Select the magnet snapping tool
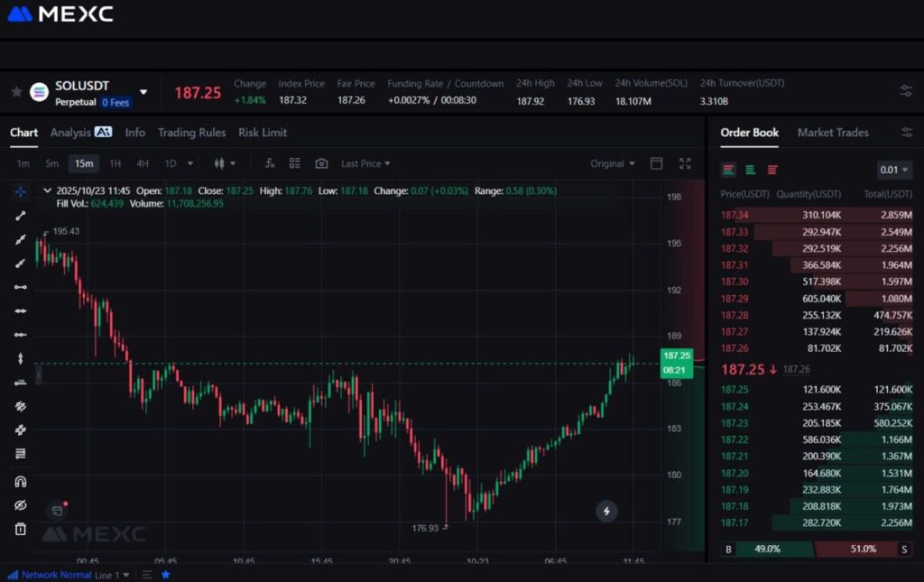This screenshot has height=582, width=924. coord(20,481)
